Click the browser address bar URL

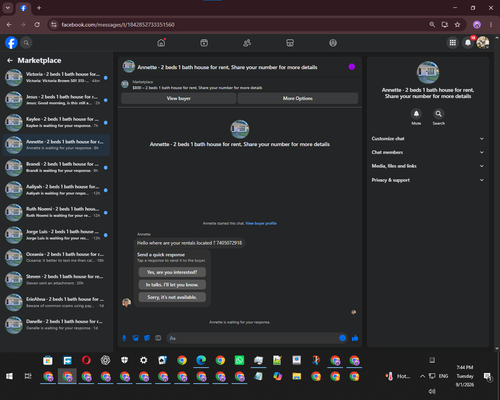[x=118, y=25]
